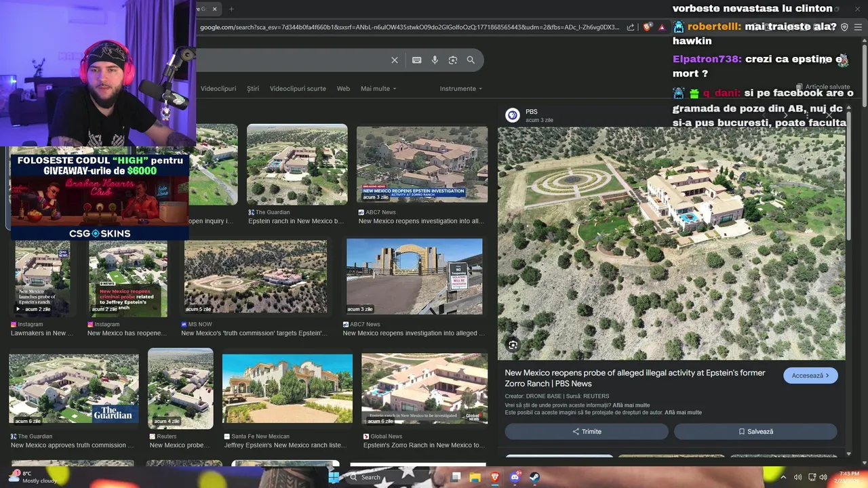Screen dimensions: 868x488
Task: Search inside the PBS image with Lens icon
Action: [x=513, y=345]
